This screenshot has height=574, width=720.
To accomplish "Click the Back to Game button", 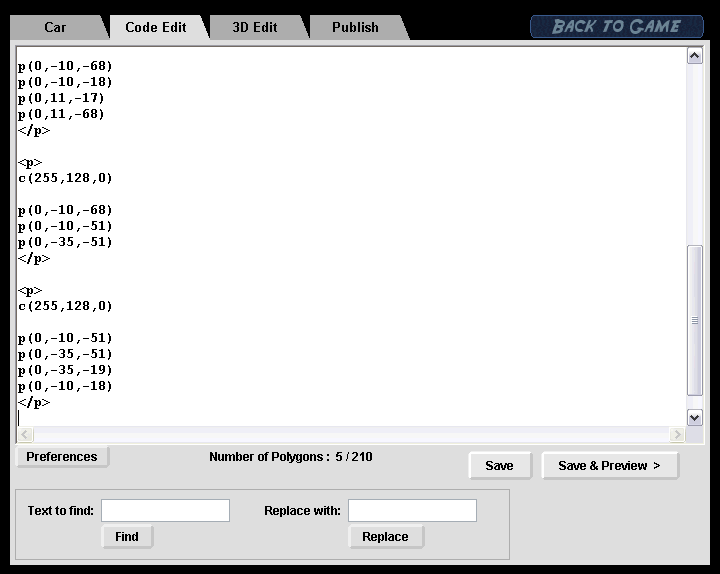I will tap(615, 26).
